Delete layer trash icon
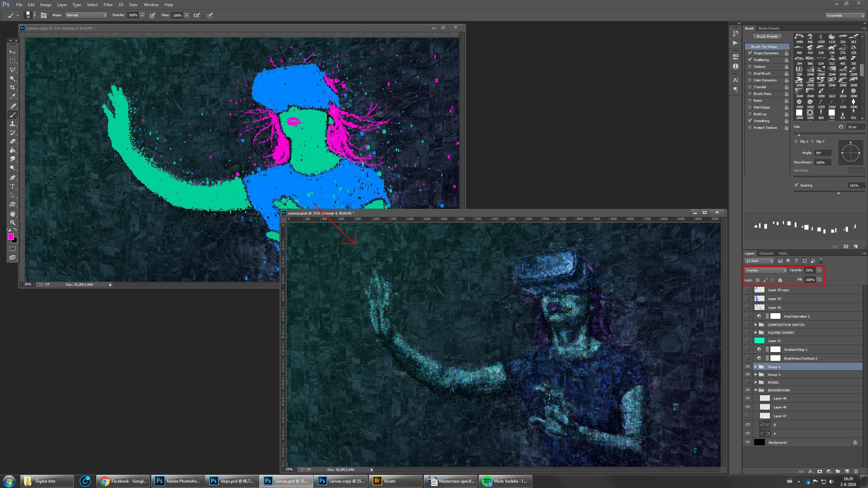868x488 pixels. click(856, 471)
